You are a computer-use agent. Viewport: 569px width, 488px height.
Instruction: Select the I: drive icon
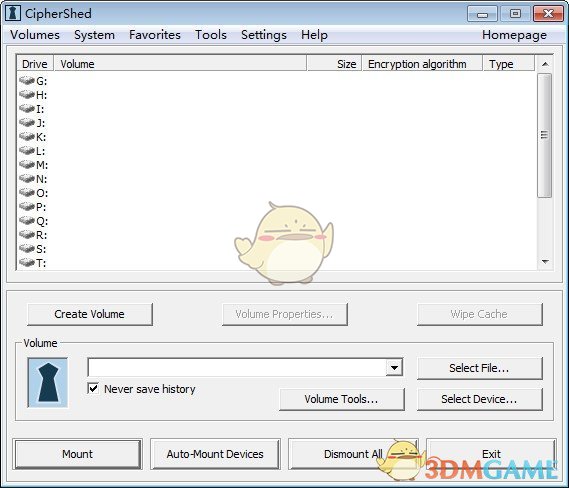[27, 108]
